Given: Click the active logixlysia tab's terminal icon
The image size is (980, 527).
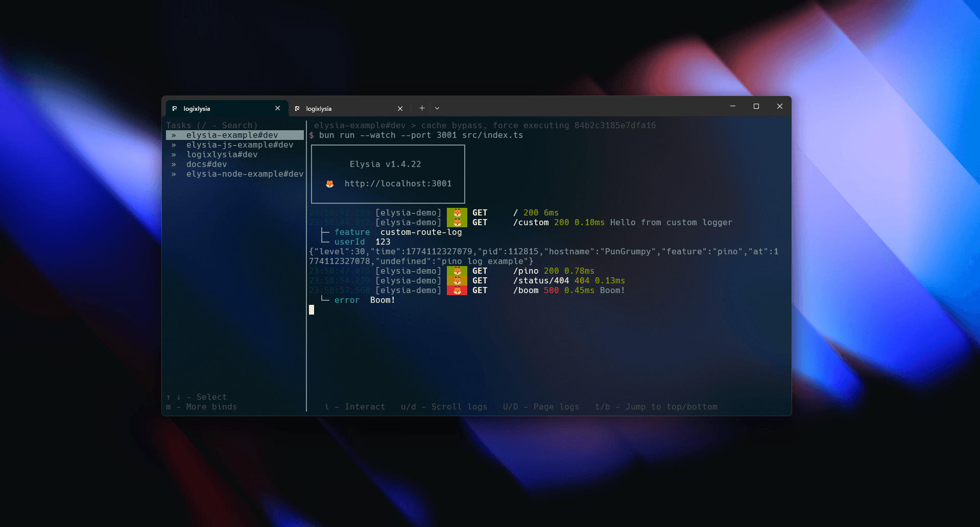Looking at the screenshot, I should click(175, 109).
